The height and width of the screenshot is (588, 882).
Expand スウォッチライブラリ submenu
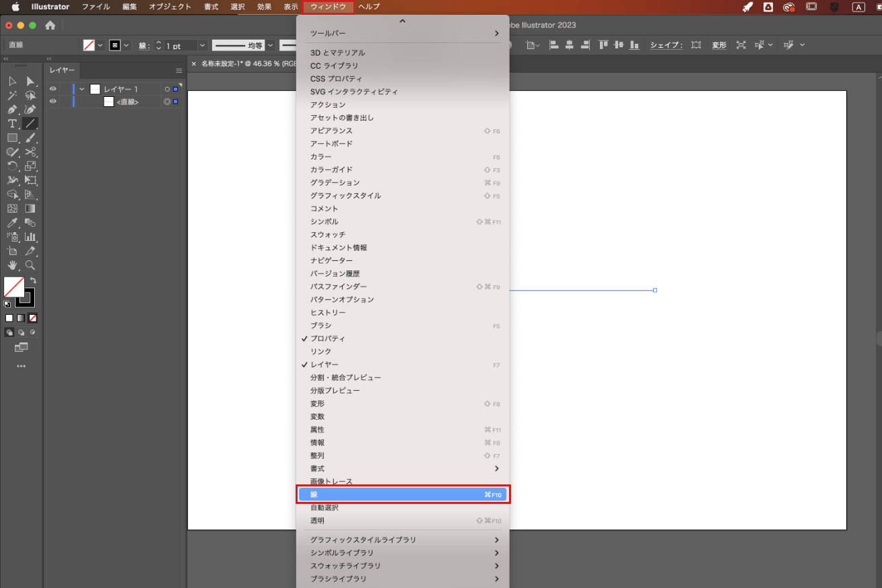point(403,566)
